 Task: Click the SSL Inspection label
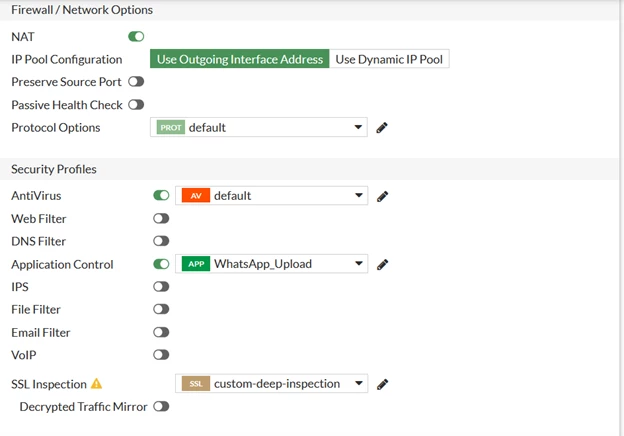pos(49,384)
